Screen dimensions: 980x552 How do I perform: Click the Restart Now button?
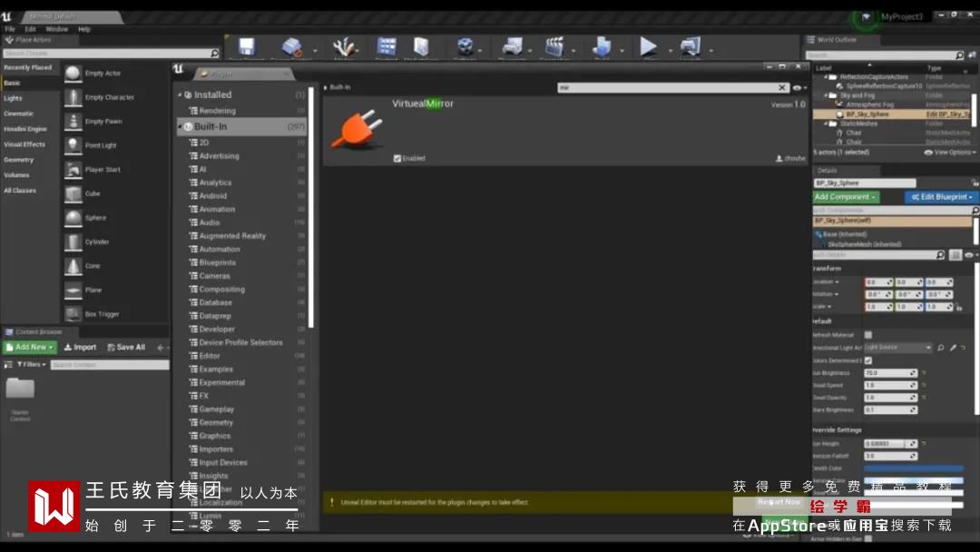pyautogui.click(x=778, y=502)
